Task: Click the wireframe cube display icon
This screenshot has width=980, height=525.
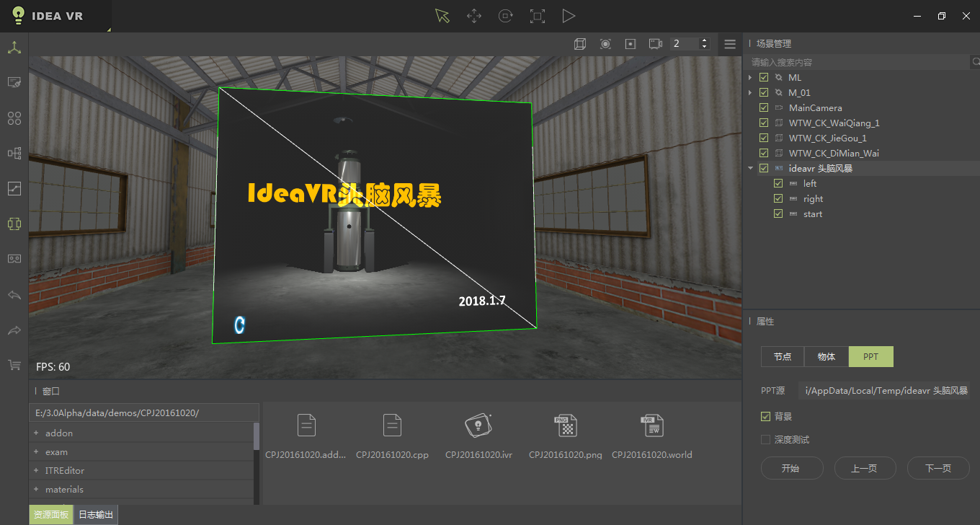Action: pos(580,43)
